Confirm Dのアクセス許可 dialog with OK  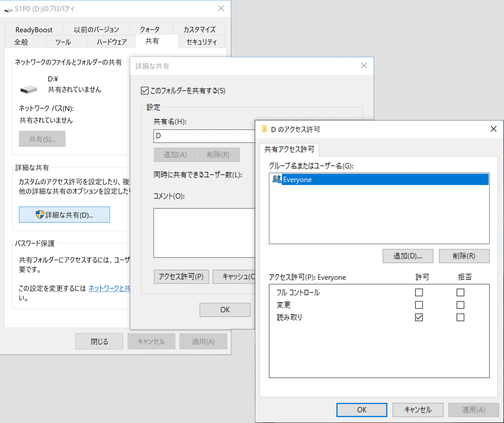point(362,410)
